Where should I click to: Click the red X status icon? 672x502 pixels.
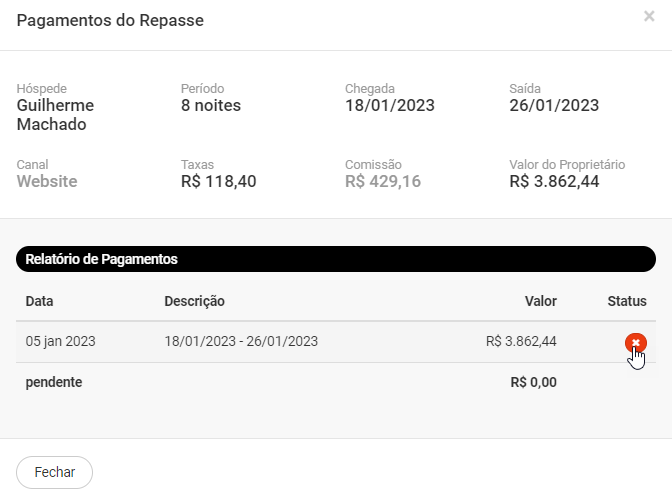[636, 343]
